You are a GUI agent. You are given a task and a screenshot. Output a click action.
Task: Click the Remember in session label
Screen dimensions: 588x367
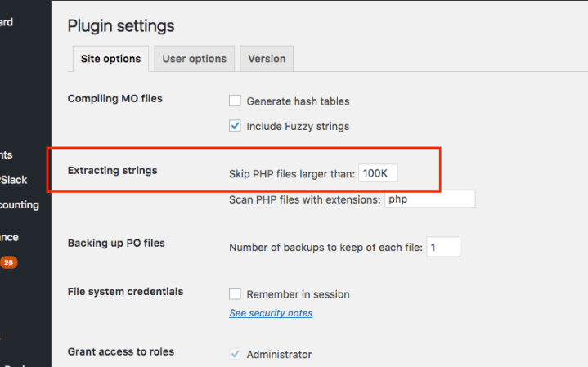coord(298,294)
